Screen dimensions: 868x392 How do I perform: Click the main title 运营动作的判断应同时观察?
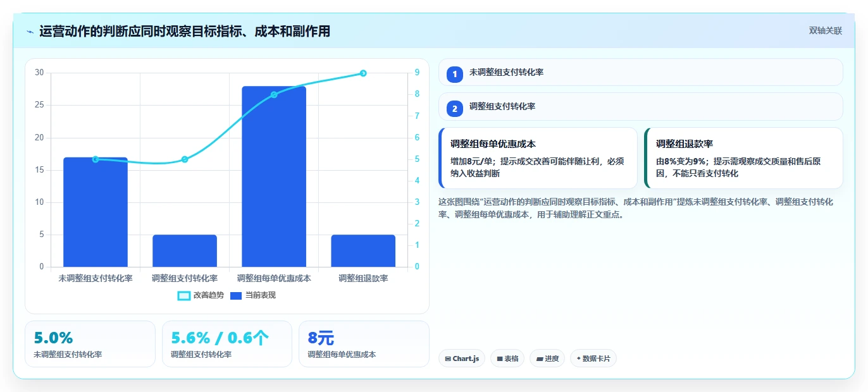[185, 31]
